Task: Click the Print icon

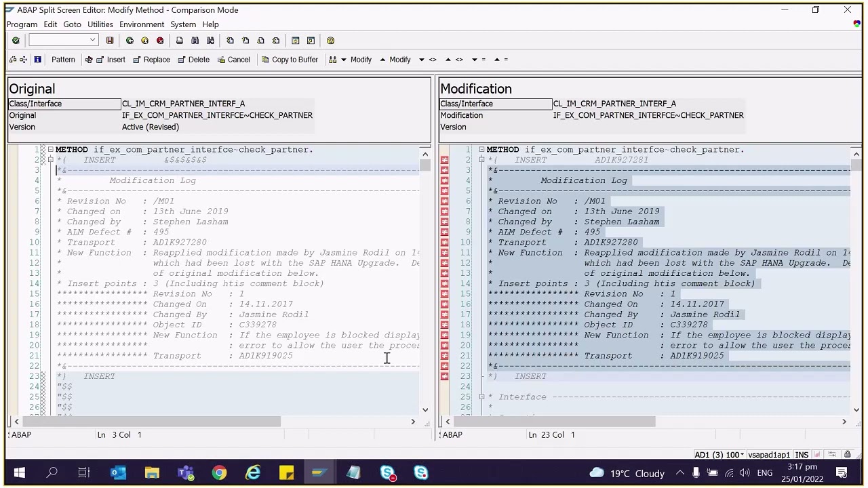Action: pos(180,41)
